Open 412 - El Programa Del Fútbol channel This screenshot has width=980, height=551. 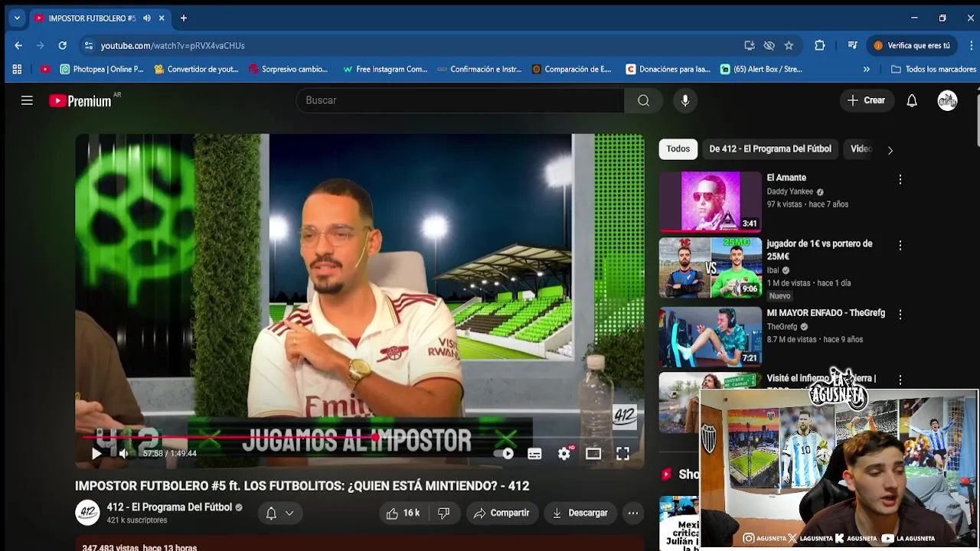coord(169,507)
